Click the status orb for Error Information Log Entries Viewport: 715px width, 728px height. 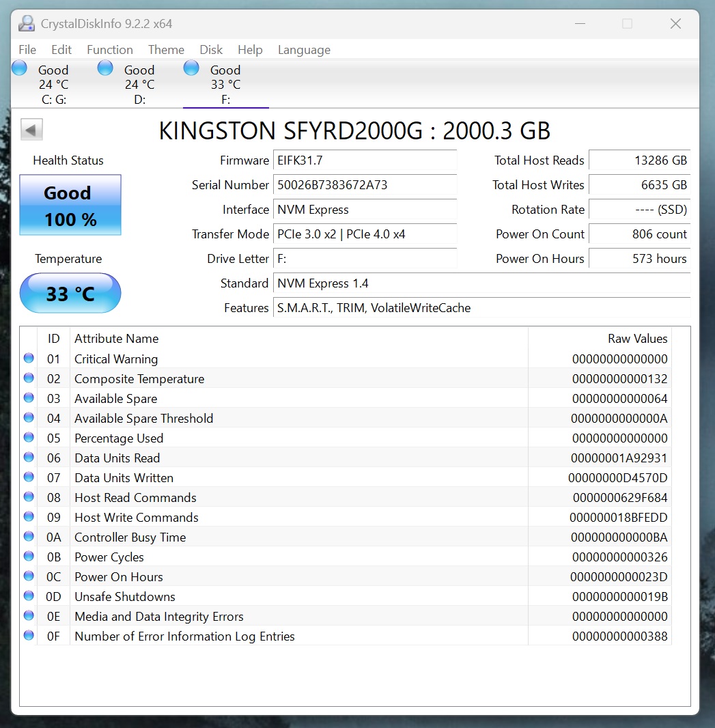[x=29, y=636]
